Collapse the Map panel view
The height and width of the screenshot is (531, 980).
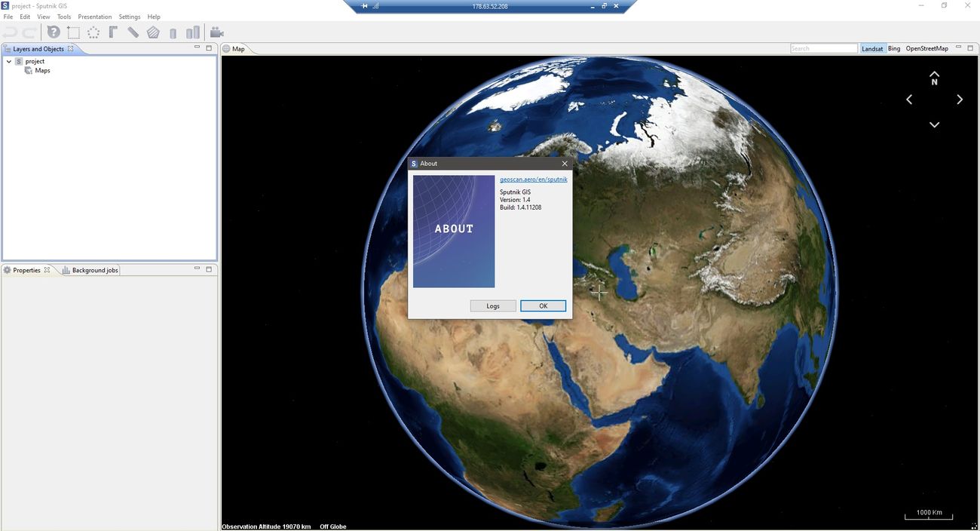tap(958, 47)
